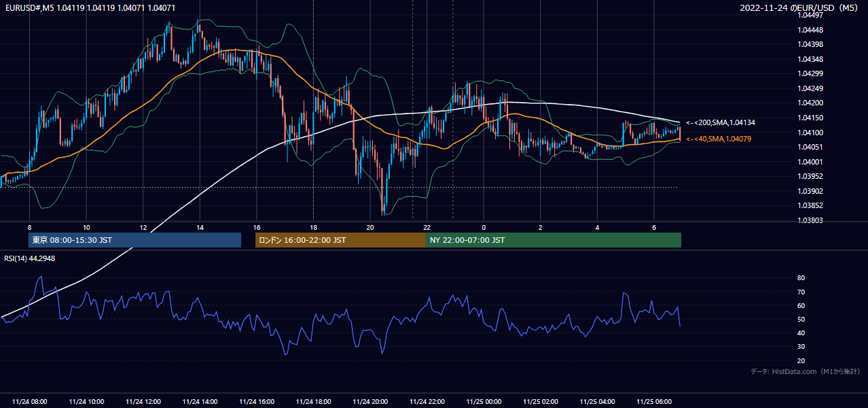Image resolution: width=868 pixels, height=408 pixels.
Task: Click price axis label 1.04051
Action: (x=810, y=147)
